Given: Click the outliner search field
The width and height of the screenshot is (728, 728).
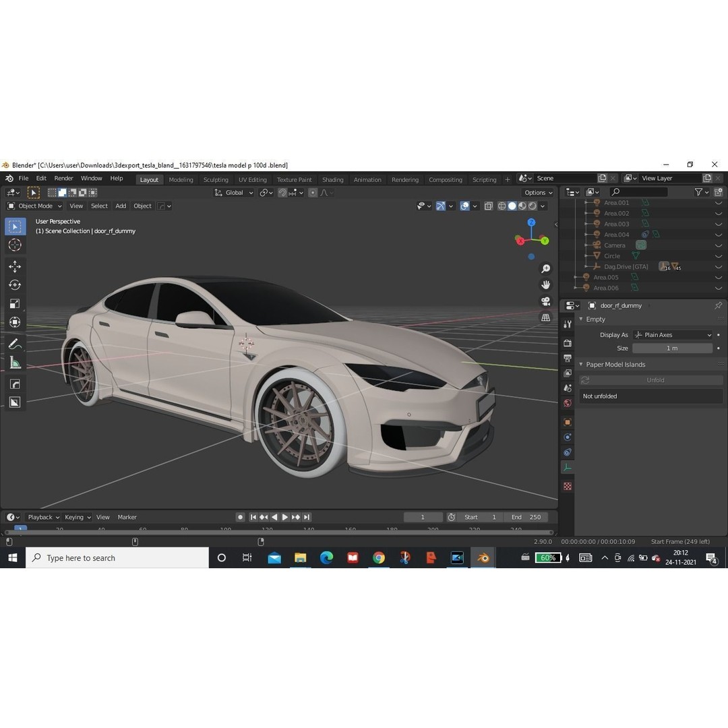Looking at the screenshot, I should tap(638, 191).
